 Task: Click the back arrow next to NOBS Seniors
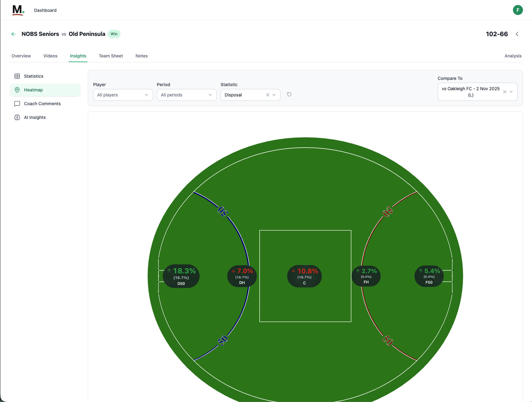click(13, 34)
